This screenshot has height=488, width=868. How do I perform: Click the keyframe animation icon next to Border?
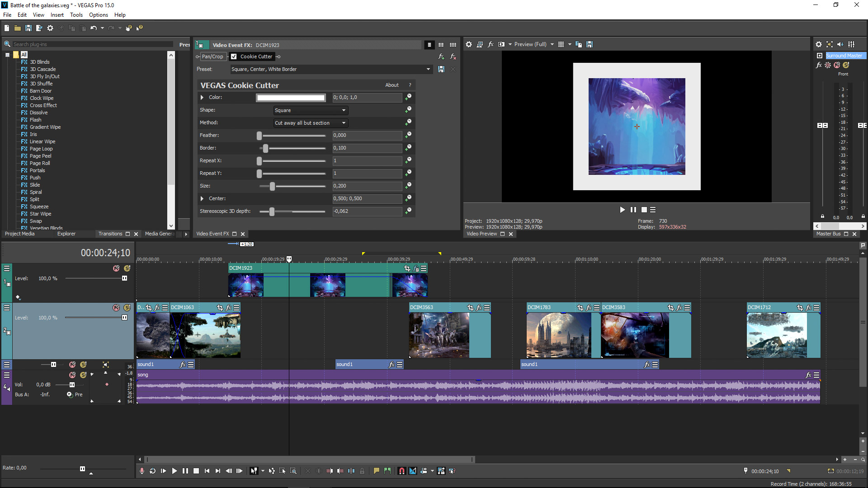[x=408, y=147]
